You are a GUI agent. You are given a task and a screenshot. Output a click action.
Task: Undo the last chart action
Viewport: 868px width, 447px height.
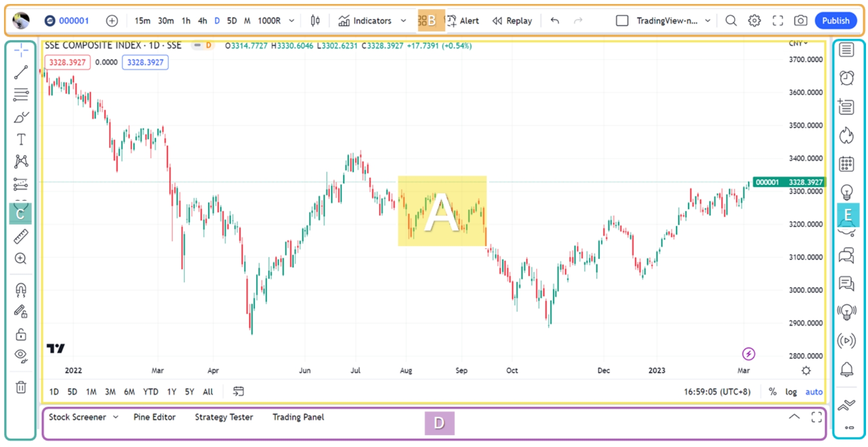pos(555,20)
